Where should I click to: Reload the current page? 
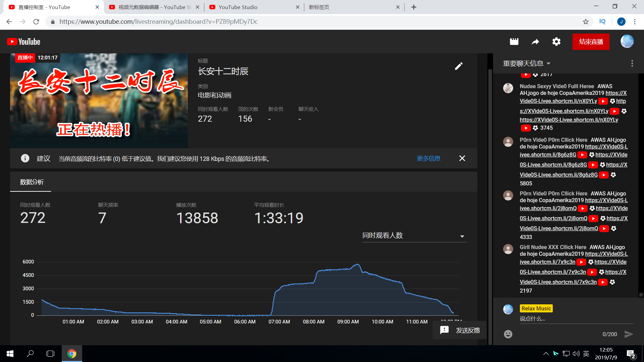(36, 22)
